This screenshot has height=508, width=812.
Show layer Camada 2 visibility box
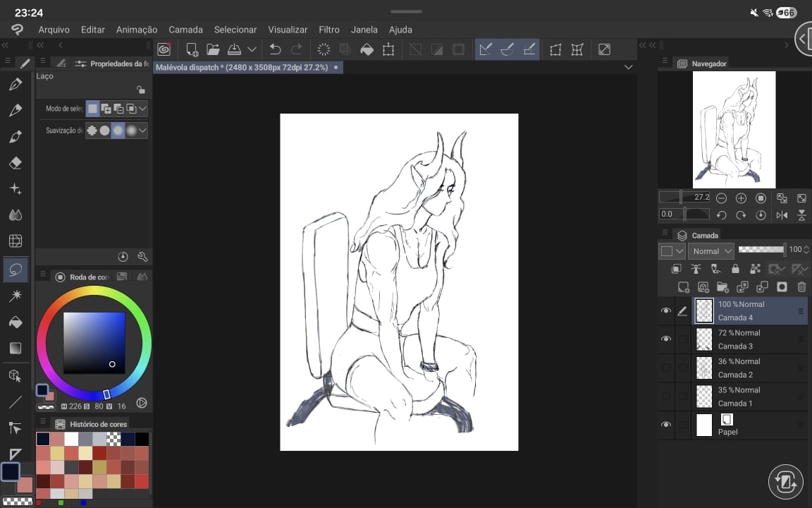[x=665, y=368]
